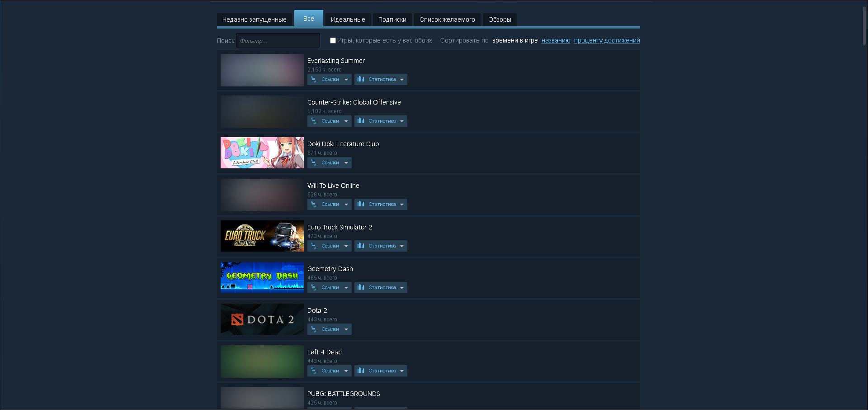Click Will To Live Online thumbnail
868x410 pixels.
[x=262, y=195]
